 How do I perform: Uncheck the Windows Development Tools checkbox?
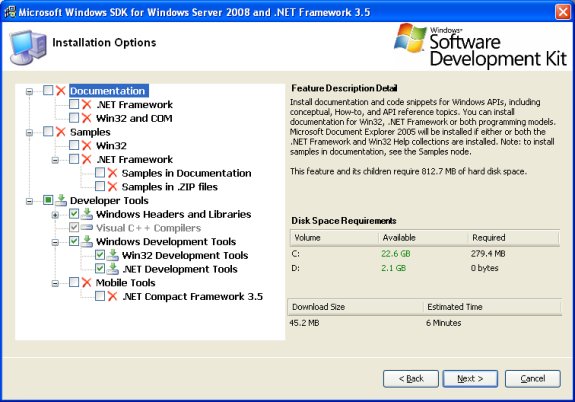point(74,241)
